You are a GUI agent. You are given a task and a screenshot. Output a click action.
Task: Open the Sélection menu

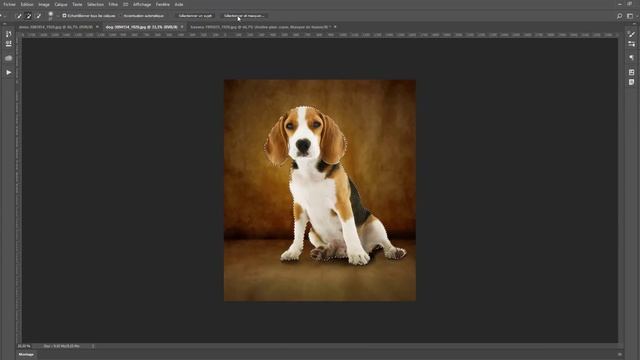pyautogui.click(x=95, y=4)
